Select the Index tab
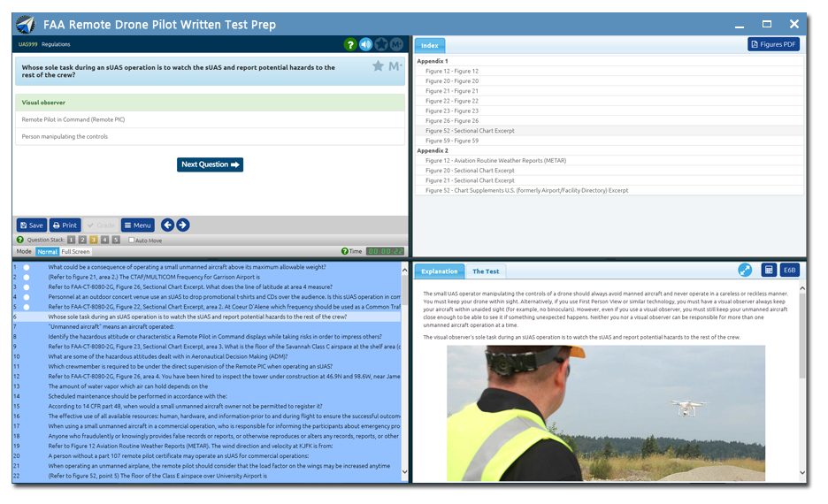Image resolution: width=828 pixels, height=504 pixels. click(x=430, y=45)
